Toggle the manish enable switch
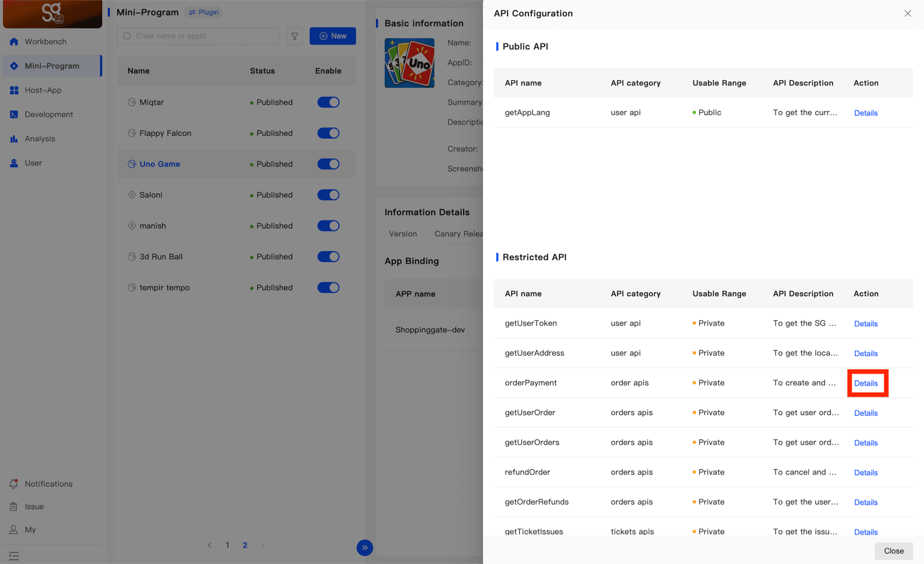 point(328,226)
